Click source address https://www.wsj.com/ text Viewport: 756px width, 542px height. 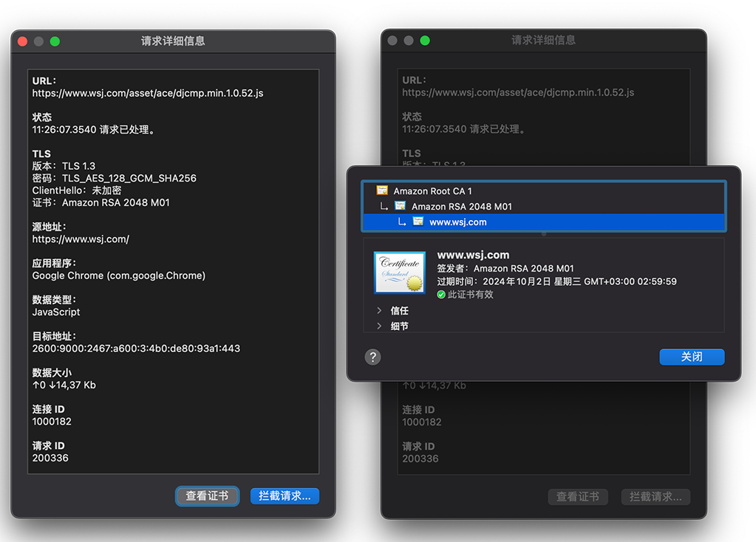tap(81, 239)
